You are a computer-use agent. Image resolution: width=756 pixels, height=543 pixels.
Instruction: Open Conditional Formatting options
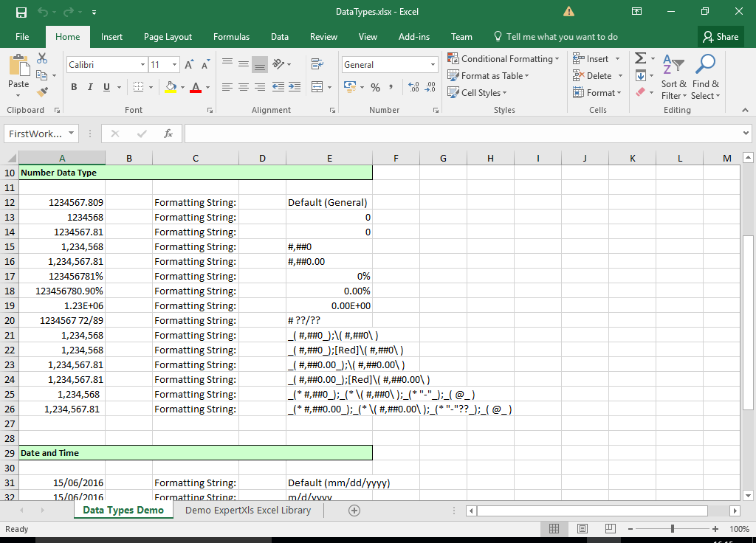click(x=504, y=58)
